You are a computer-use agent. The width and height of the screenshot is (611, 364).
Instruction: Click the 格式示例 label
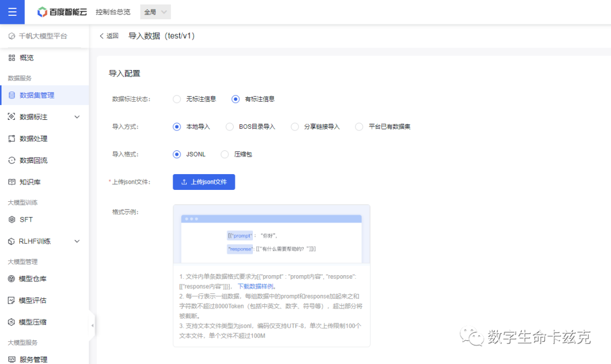(125, 212)
